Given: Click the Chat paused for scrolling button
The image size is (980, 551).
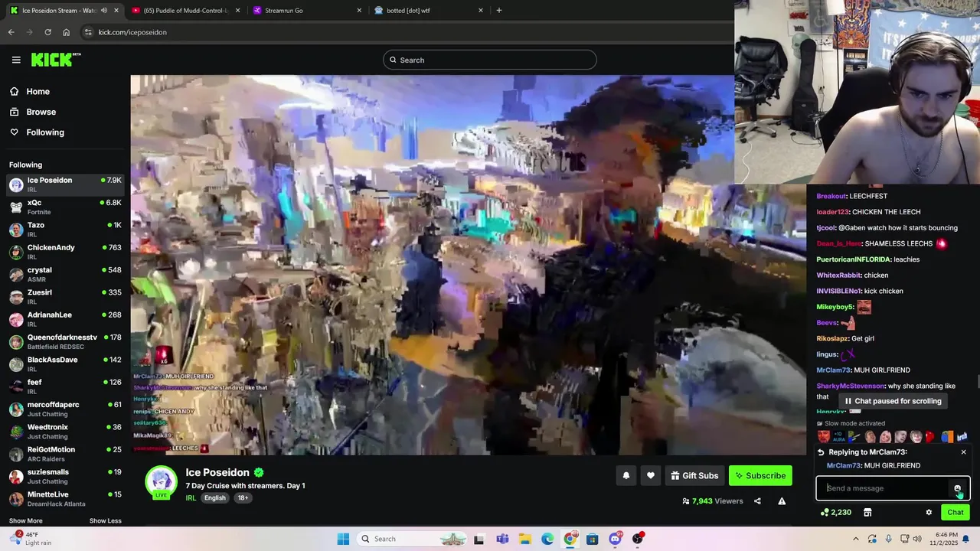Looking at the screenshot, I should tap(893, 401).
